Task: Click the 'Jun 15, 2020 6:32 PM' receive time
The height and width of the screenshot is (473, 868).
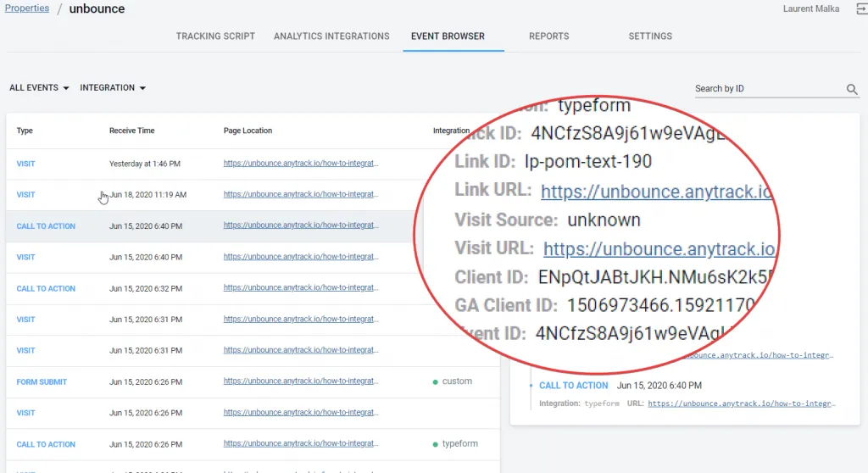Action: (146, 288)
